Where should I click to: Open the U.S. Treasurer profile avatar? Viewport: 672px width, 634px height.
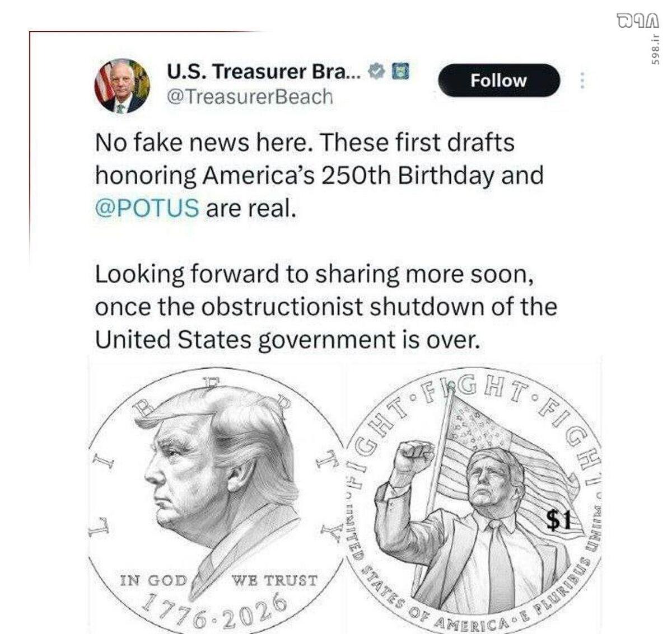[122, 86]
